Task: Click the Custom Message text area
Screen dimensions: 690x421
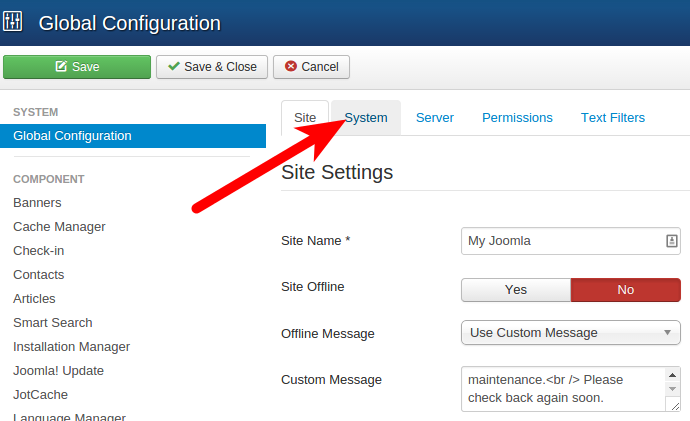Action: [560, 389]
